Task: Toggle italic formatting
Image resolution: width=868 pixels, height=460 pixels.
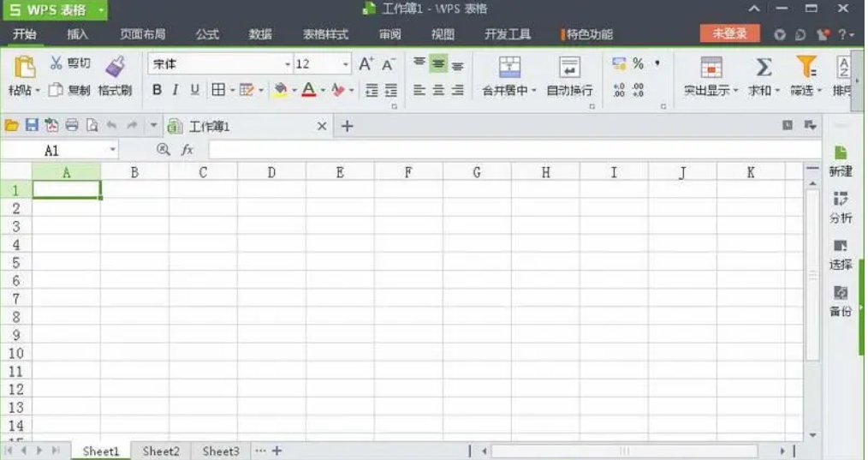Action: (x=175, y=90)
